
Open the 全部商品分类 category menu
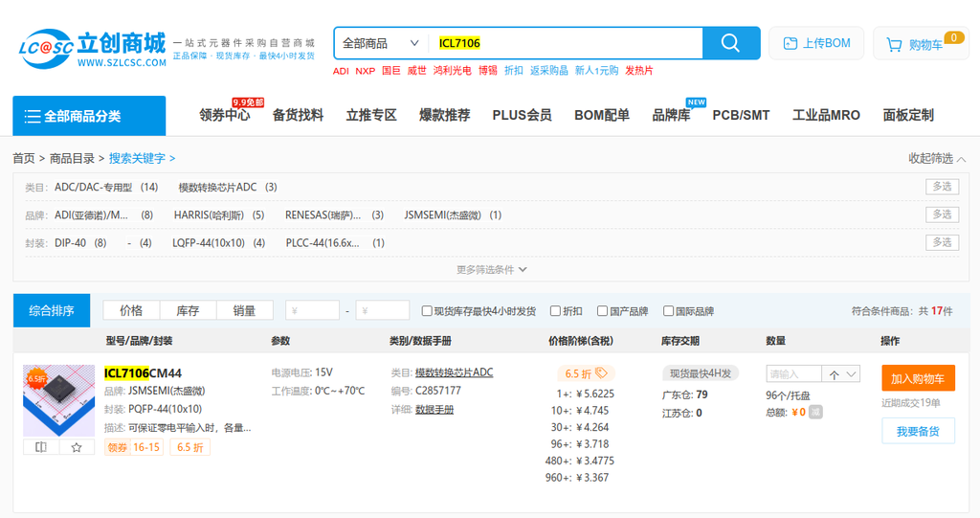click(89, 116)
